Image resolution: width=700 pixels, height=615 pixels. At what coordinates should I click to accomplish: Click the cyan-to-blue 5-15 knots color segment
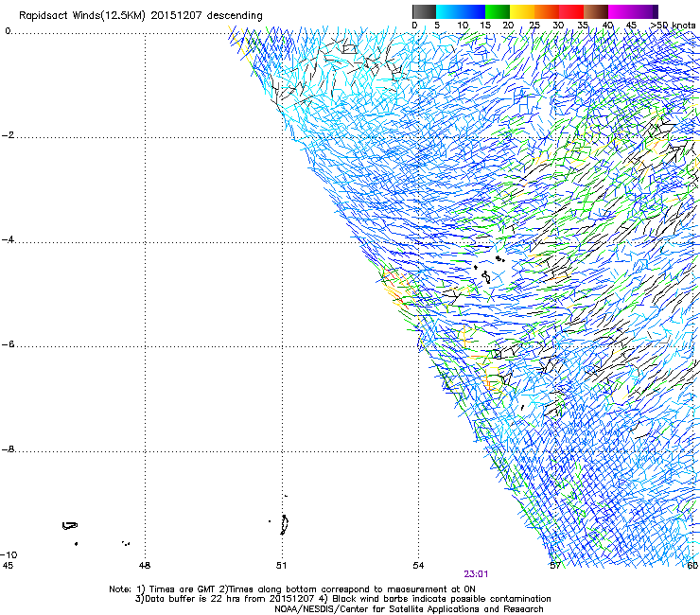[x=461, y=11]
